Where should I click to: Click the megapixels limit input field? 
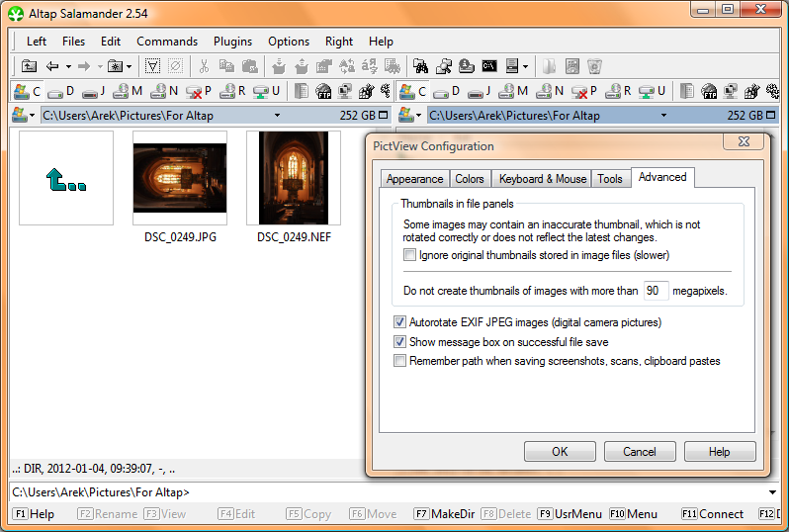657,291
